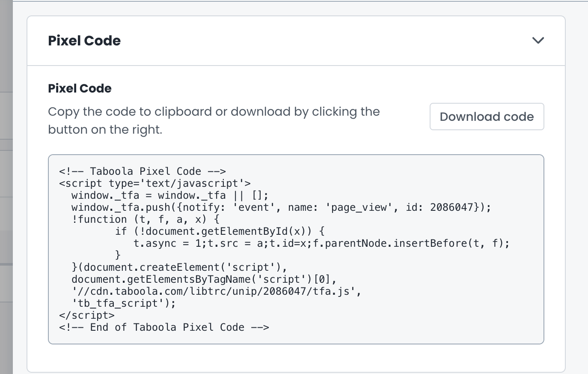Click the copy-to-clipboard instruction text
This screenshot has height=374, width=588.
point(214,120)
